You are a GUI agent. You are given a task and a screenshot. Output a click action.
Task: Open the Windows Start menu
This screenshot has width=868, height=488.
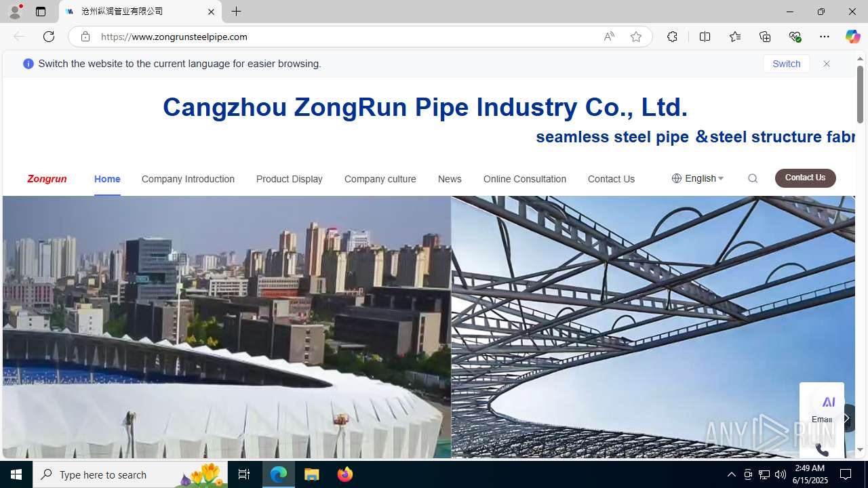click(x=16, y=474)
